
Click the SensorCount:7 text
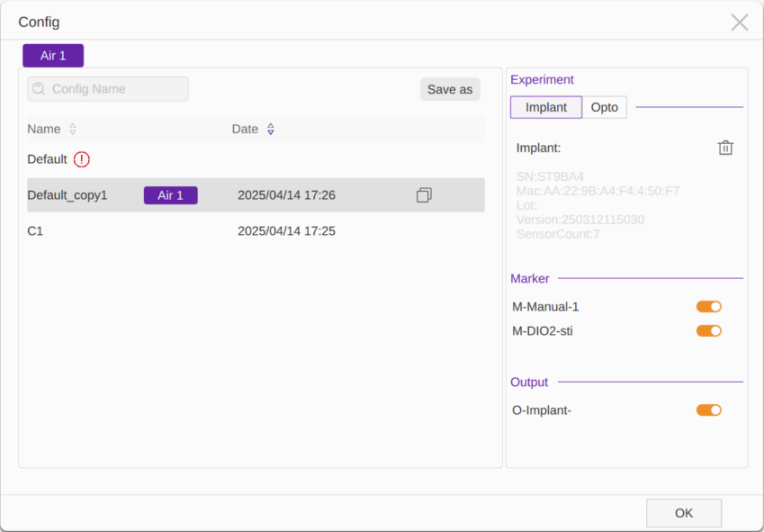pos(558,234)
